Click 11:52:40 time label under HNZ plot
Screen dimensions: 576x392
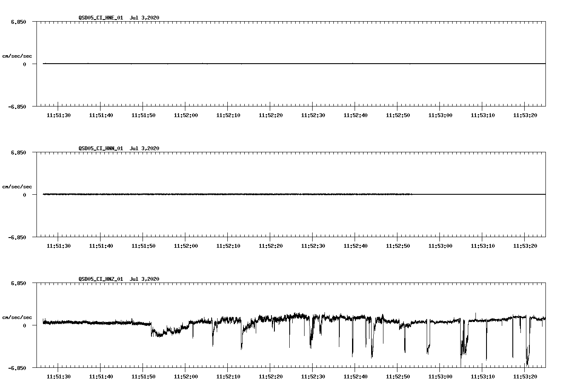pyautogui.click(x=355, y=377)
